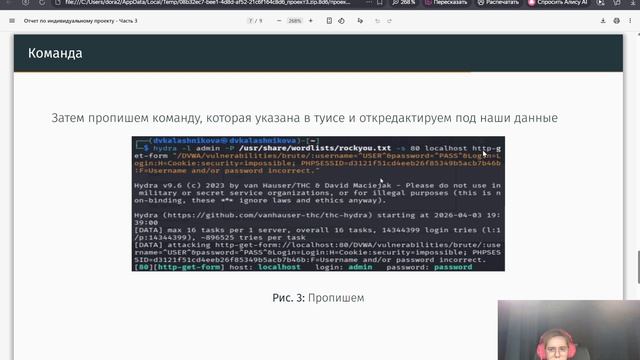Select the 268% zoom level field
This screenshot has height=360, width=640.
point(295,21)
